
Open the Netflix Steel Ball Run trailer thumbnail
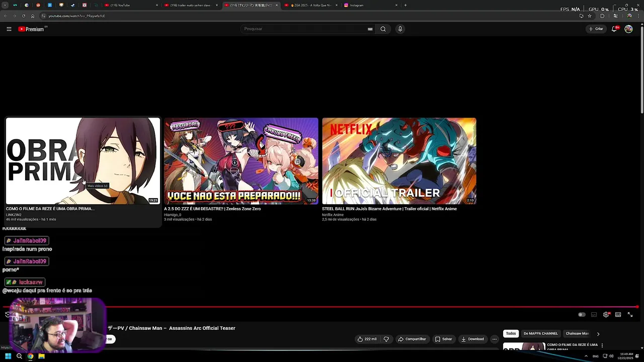(399, 161)
